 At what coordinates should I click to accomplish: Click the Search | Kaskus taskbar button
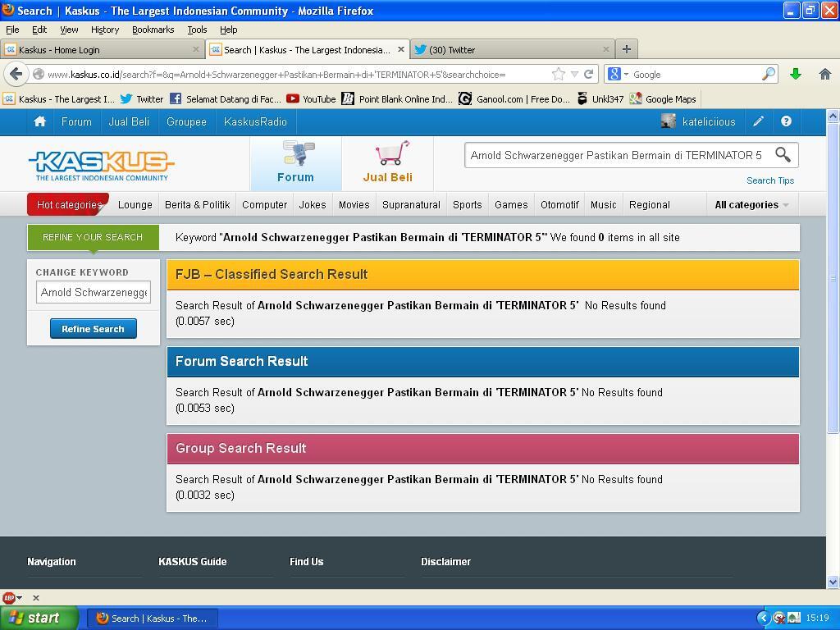[152, 619]
